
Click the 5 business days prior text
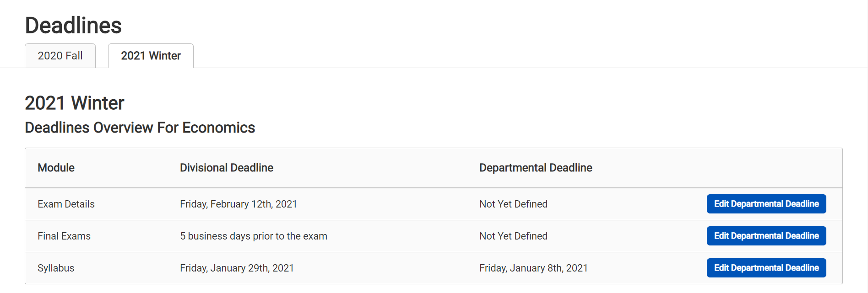coord(253,236)
